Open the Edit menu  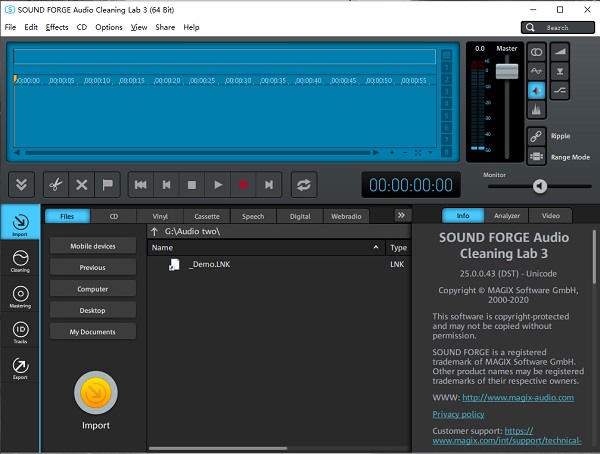(31, 27)
